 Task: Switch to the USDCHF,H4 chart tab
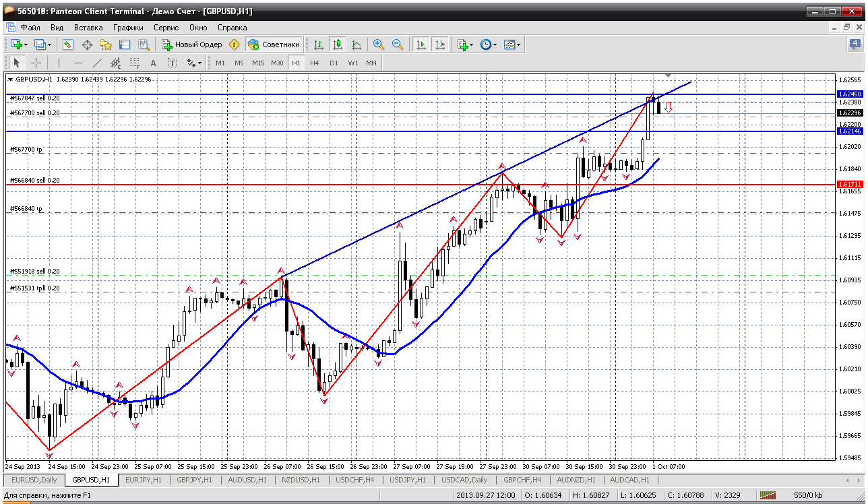pyautogui.click(x=356, y=480)
